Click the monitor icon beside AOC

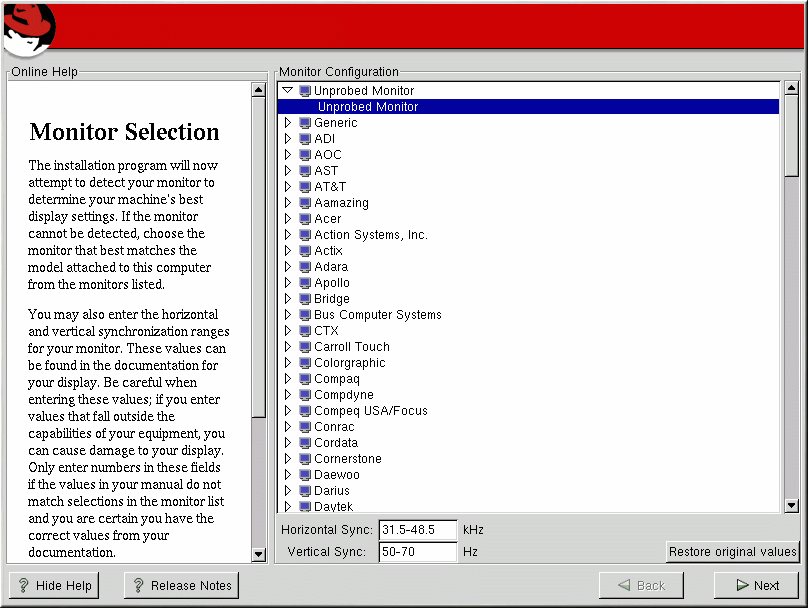click(305, 155)
